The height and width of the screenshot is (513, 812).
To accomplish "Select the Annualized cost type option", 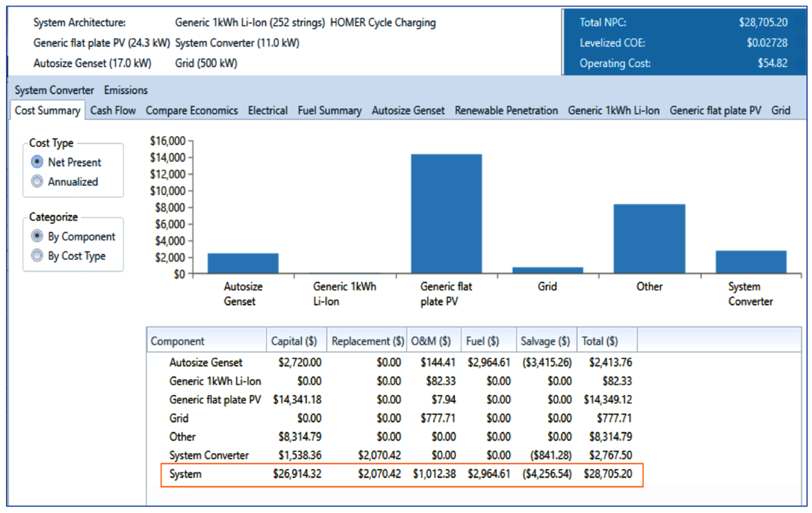I will (37, 182).
